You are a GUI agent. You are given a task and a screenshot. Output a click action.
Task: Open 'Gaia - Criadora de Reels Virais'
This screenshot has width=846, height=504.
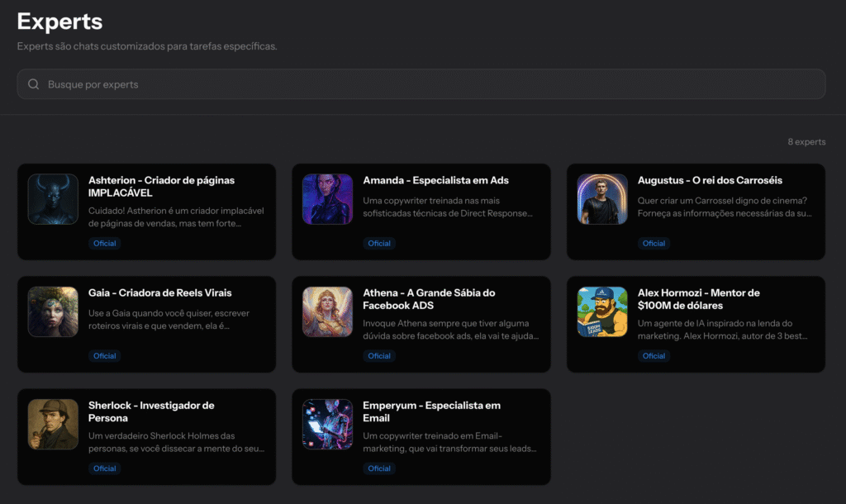click(159, 292)
